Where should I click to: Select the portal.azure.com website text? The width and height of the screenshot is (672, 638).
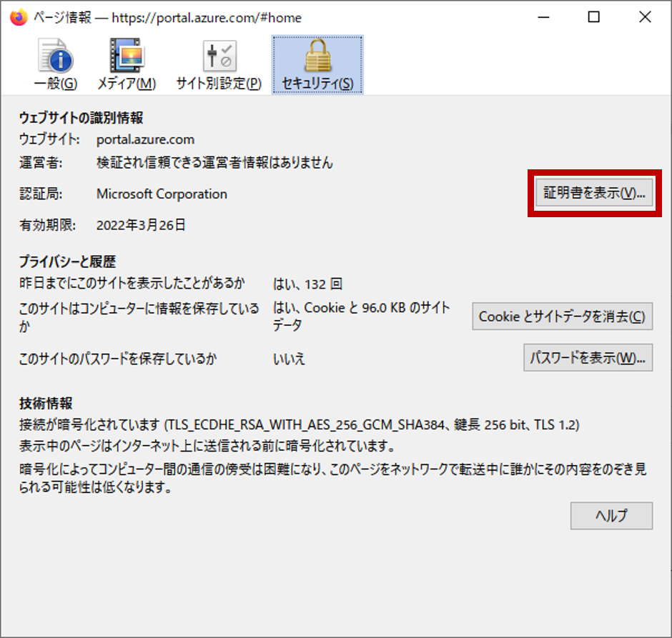(145, 139)
